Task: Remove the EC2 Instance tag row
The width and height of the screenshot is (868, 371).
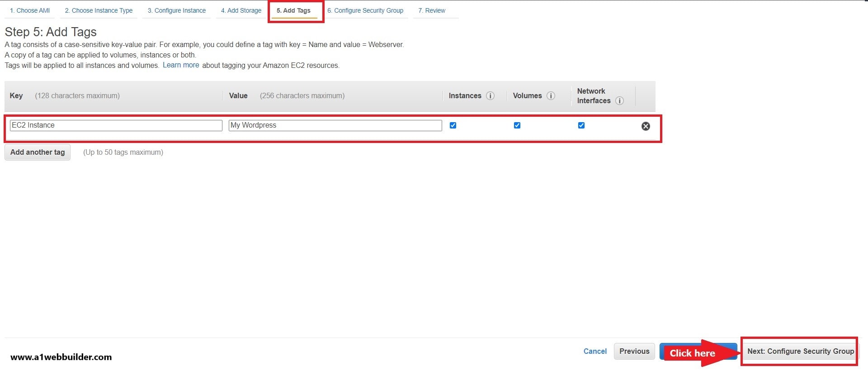Action: coord(646,126)
